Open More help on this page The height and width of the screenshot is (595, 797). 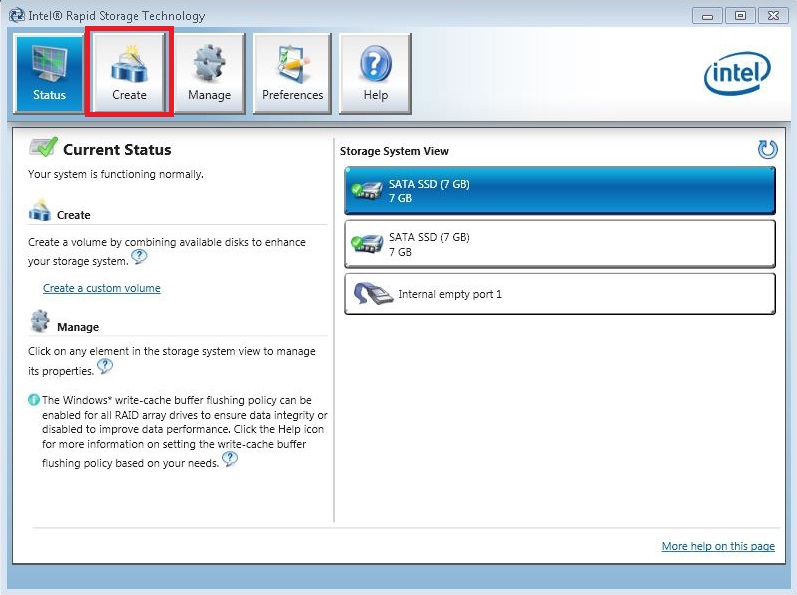(x=718, y=546)
